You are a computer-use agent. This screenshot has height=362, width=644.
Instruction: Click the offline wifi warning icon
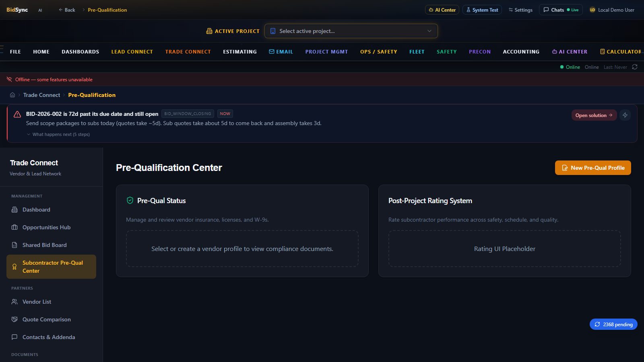tap(9, 79)
